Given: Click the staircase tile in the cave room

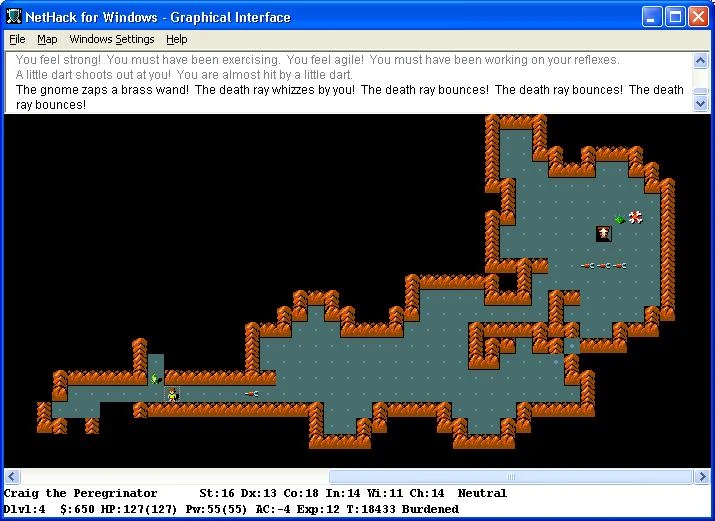Looking at the screenshot, I should (604, 234).
